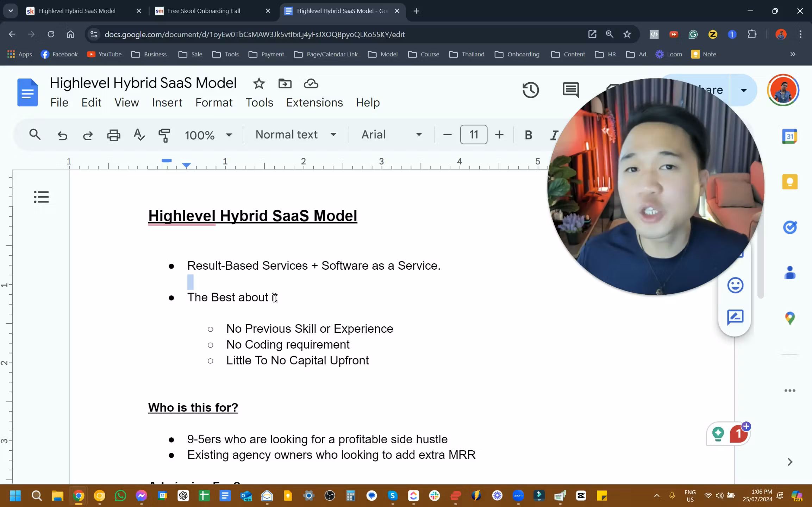Expand the 100% zoom dropdown
812x507 pixels.
[208, 135]
